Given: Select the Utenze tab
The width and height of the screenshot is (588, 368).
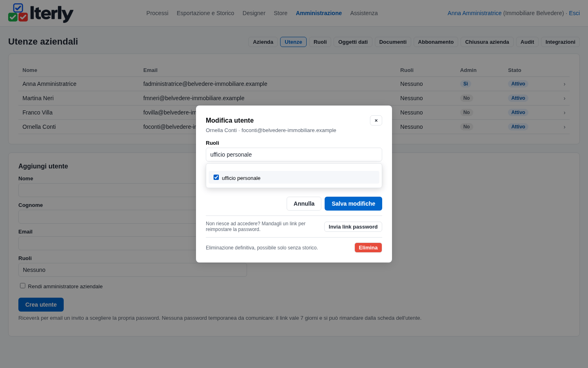Looking at the screenshot, I should tap(293, 42).
